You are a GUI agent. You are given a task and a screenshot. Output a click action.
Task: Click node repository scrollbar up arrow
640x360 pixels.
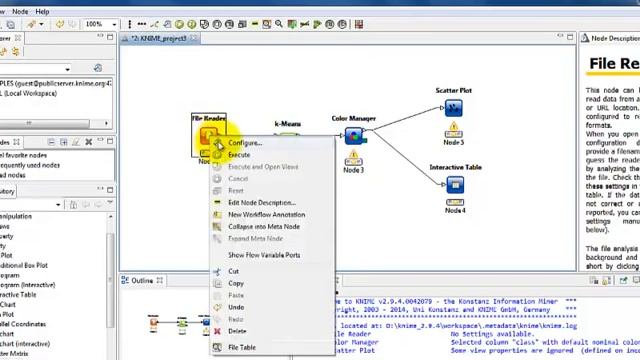coord(110,216)
